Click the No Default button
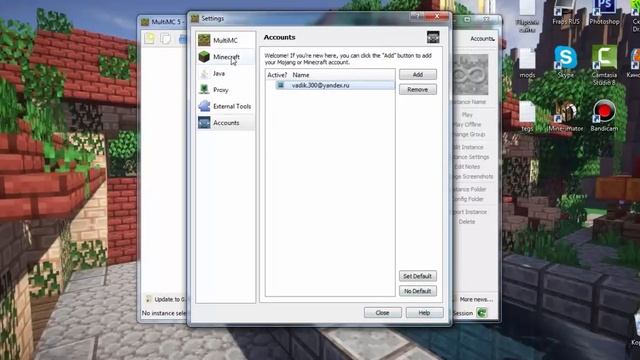 point(418,291)
